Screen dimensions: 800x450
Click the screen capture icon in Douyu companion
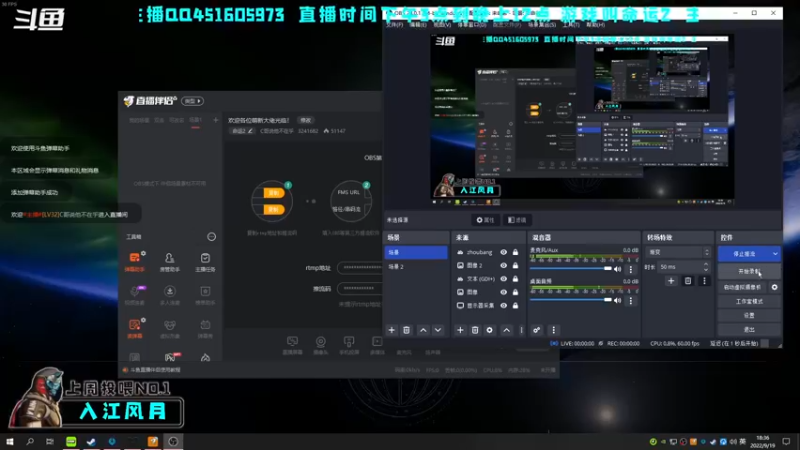click(x=292, y=344)
